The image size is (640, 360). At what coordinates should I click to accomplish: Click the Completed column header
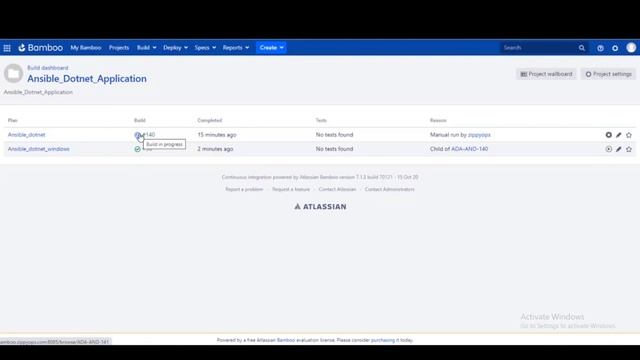[210, 120]
